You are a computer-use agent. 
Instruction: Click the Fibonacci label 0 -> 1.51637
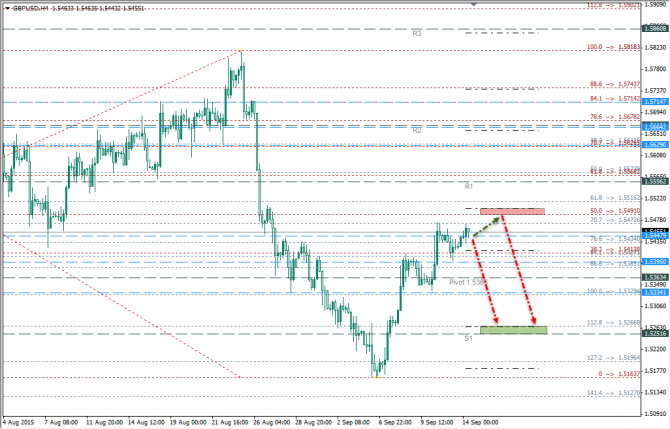[619, 374]
